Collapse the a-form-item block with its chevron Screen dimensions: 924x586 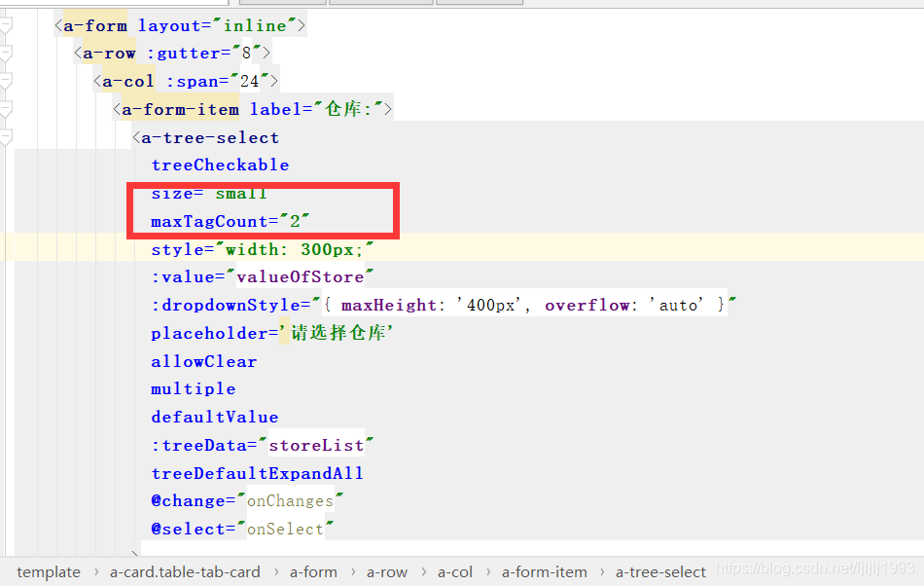pyautogui.click(x=6, y=108)
